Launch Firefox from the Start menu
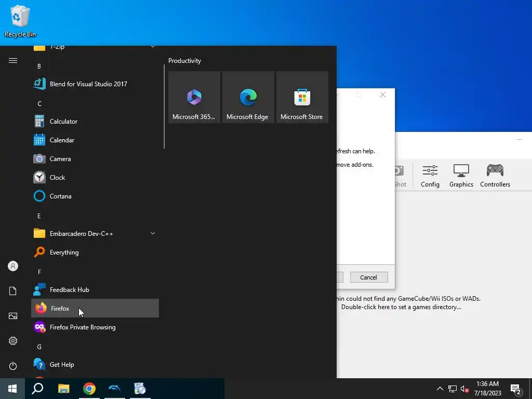This screenshot has width=532, height=399. [95, 308]
